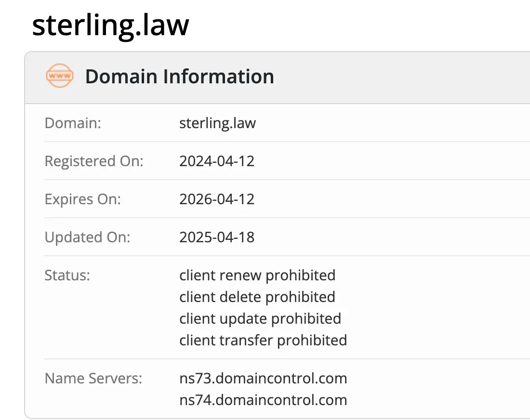Click the Status: field label

coord(67,275)
